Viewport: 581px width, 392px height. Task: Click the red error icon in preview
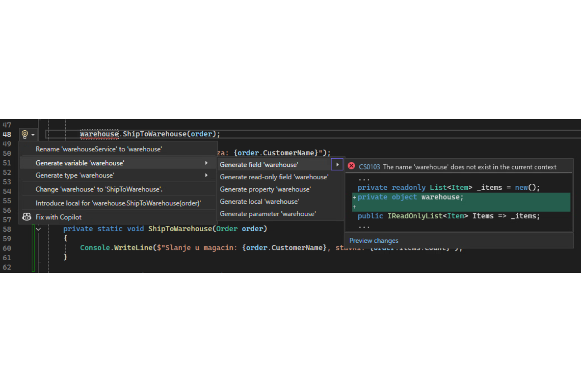tap(351, 166)
